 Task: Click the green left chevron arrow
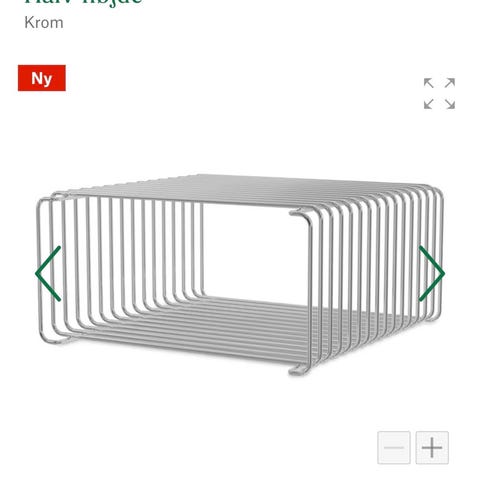coord(48,274)
